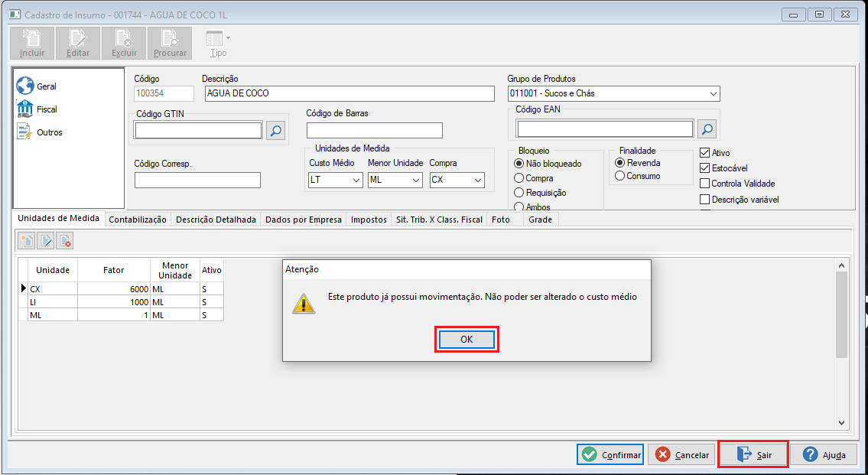Click the Código de Barras input field
This screenshot has width=868, height=475.
[375, 130]
